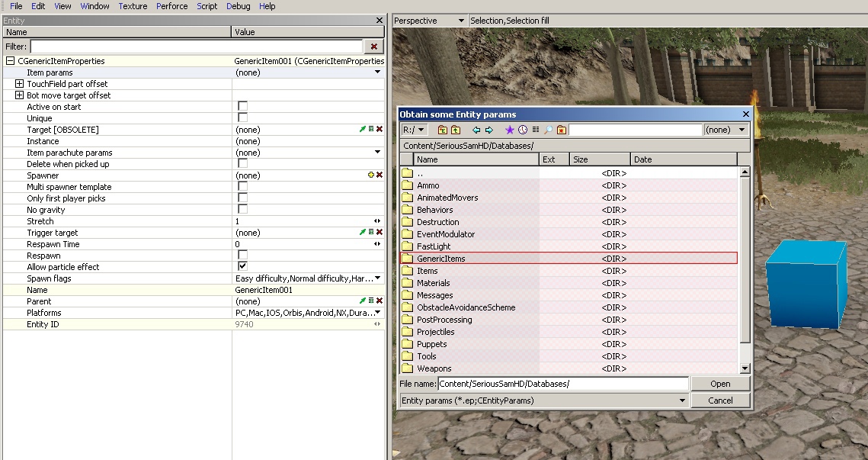Open list icon for Target [OBSOLETE] row
868x460 pixels.
[371, 129]
